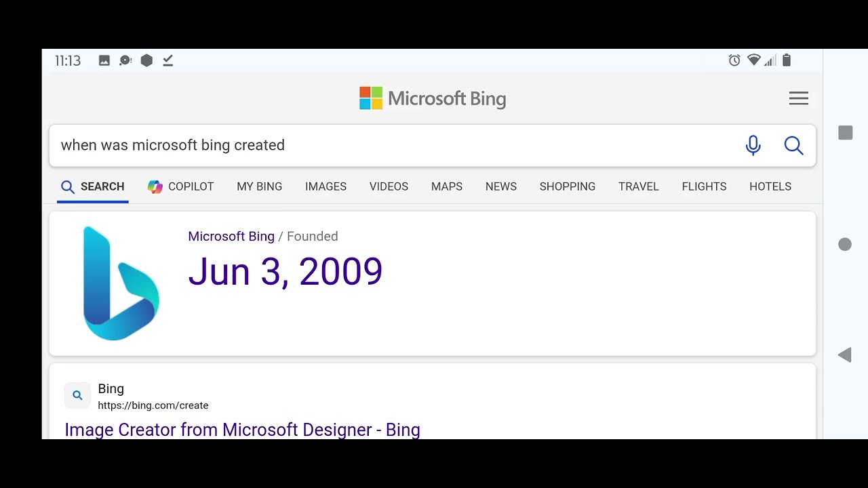Tap the Bing result favicon icon
The width and height of the screenshot is (868, 488).
(x=77, y=395)
